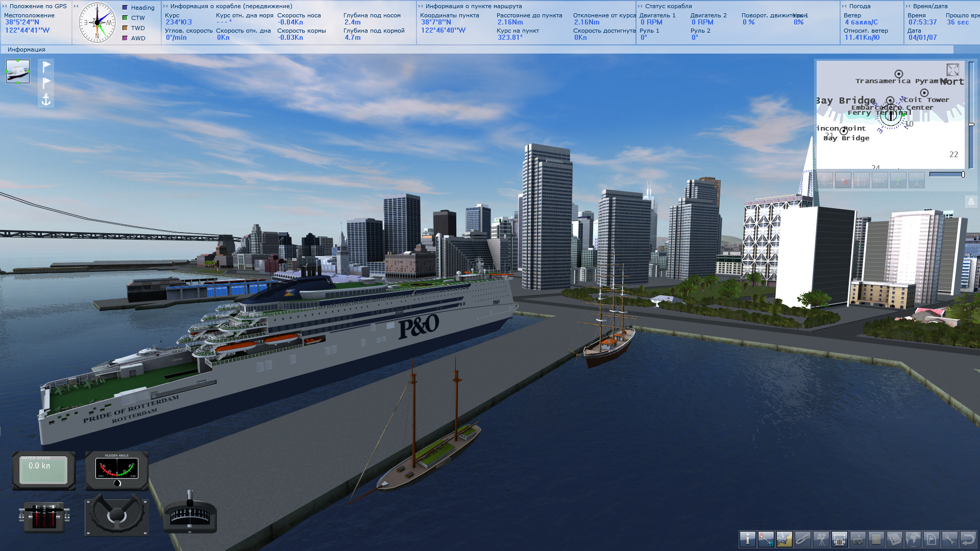
Task: Click the 'Bay Bridge' label under Rincon Point
Action: point(846,138)
